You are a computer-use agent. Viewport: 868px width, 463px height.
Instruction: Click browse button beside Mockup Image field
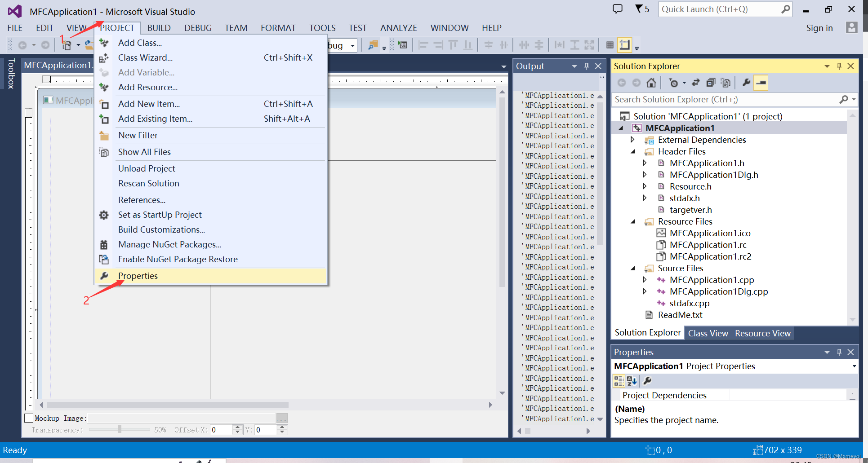pyautogui.click(x=282, y=418)
